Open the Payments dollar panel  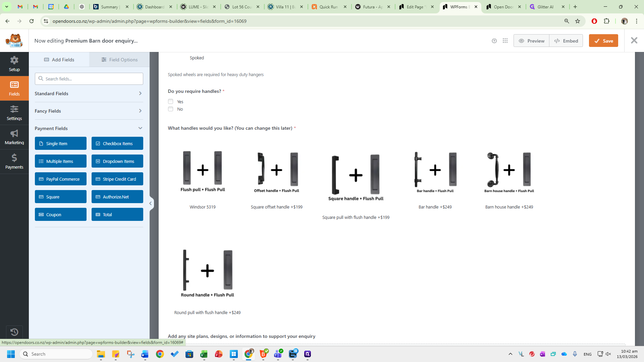coord(14,162)
